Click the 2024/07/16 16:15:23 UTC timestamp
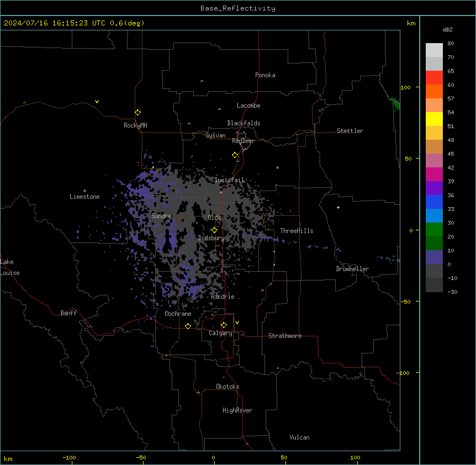The width and height of the screenshot is (476, 465). 55,23
